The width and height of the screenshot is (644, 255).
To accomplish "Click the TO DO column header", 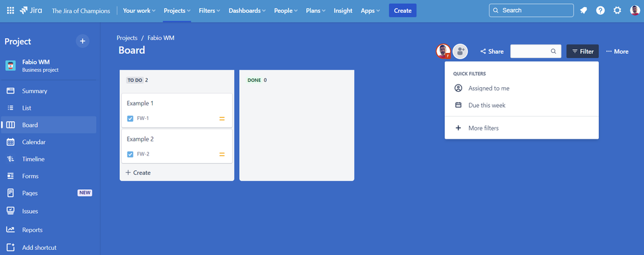I will click(x=135, y=80).
